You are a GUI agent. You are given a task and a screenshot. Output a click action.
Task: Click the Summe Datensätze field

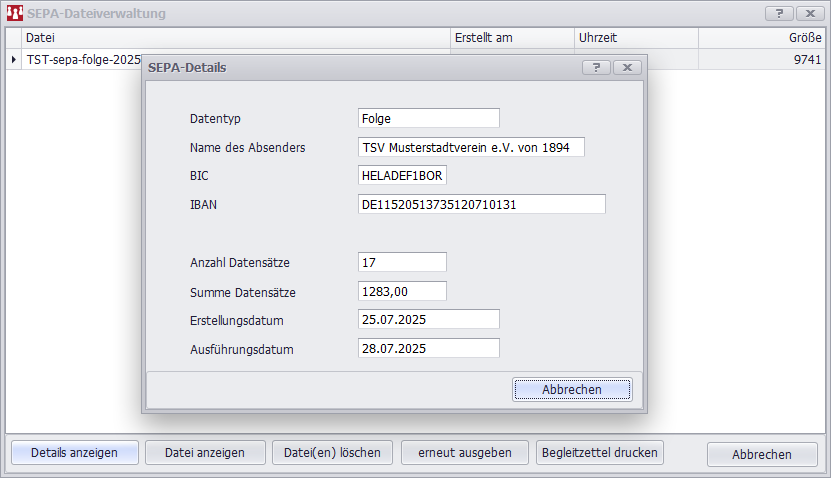[402, 292]
